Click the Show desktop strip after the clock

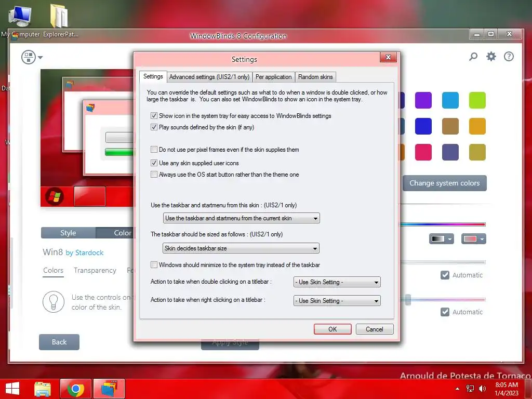[x=528, y=389]
